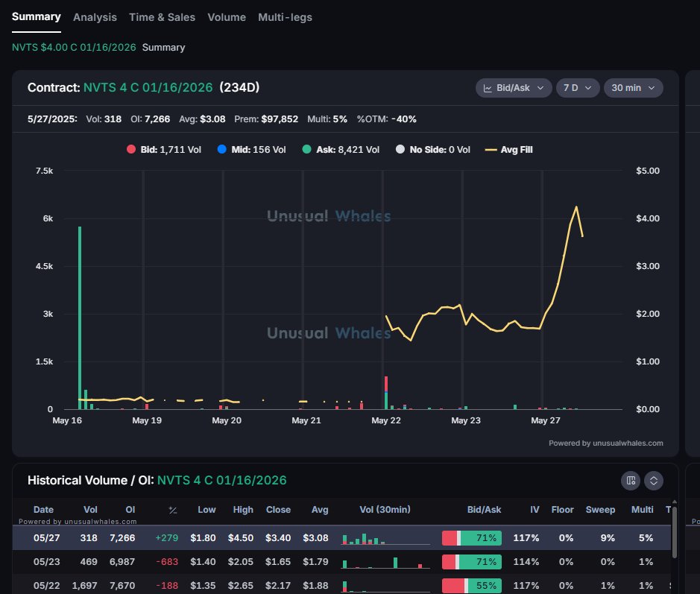
Task: Open the Multi-legs tab
Action: [285, 17]
